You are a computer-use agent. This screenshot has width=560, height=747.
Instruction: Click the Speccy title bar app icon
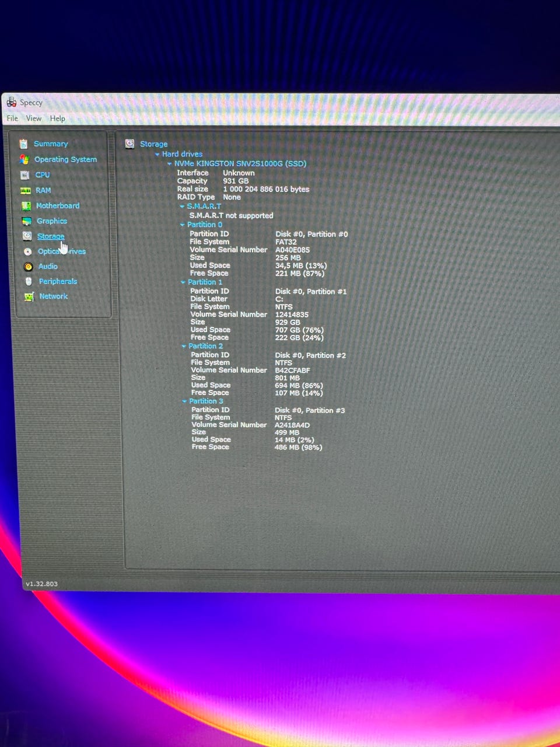[11, 103]
